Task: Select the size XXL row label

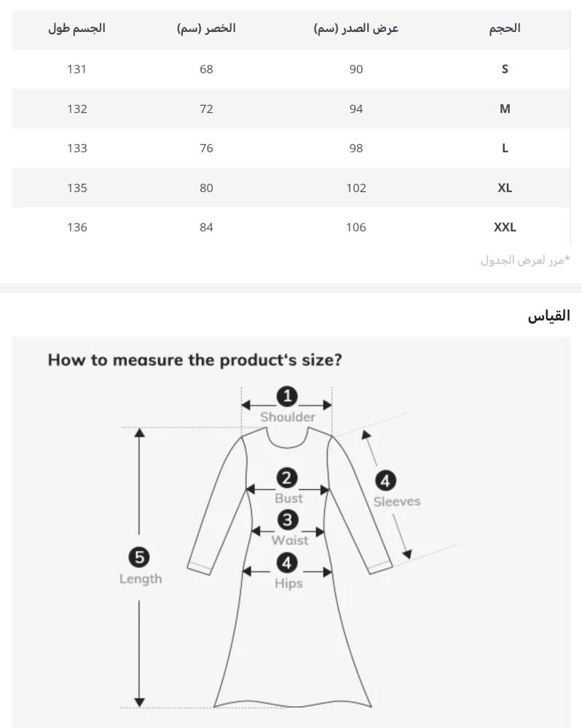Action: [505, 226]
